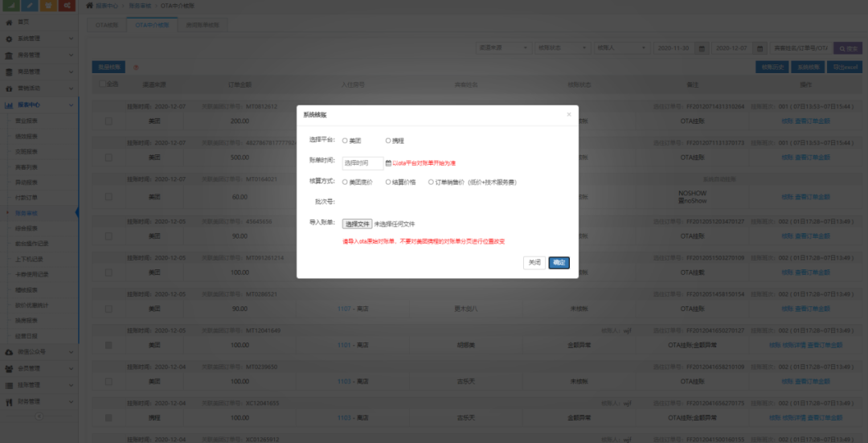Switch to the OTA核账 tab
This screenshot has width=868, height=443.
(107, 26)
